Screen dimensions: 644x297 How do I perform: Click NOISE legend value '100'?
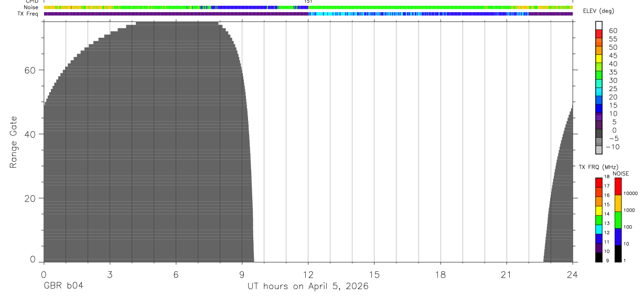click(628, 227)
